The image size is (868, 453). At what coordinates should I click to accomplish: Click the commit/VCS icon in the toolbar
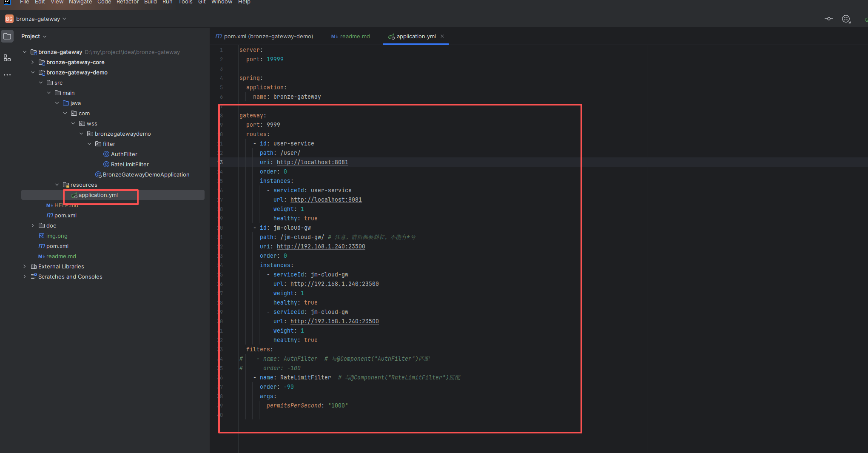click(x=828, y=19)
